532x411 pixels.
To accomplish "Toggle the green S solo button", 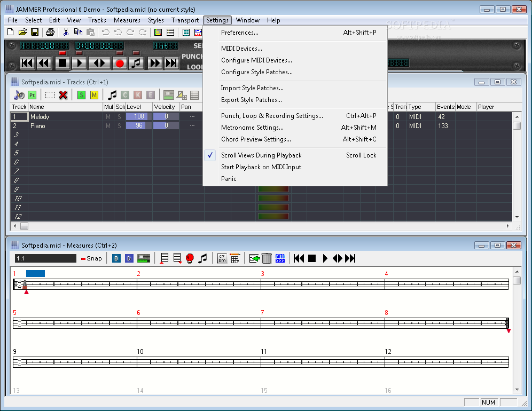I will (81, 96).
